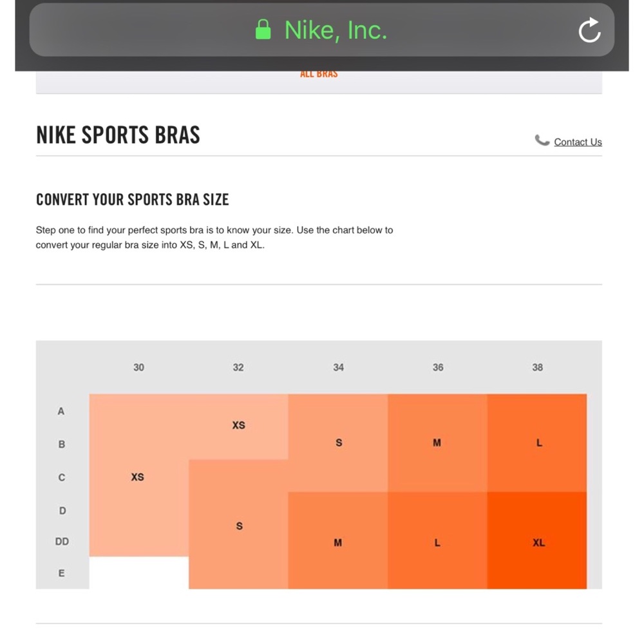Click the 30 band size header
The height and width of the screenshot is (644, 644).
[x=139, y=367]
